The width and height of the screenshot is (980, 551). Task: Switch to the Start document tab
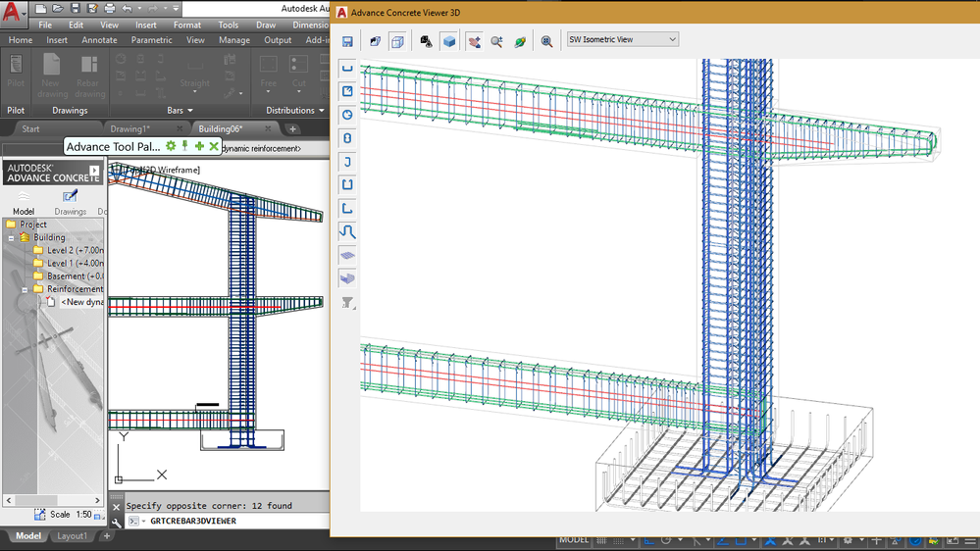[30, 128]
